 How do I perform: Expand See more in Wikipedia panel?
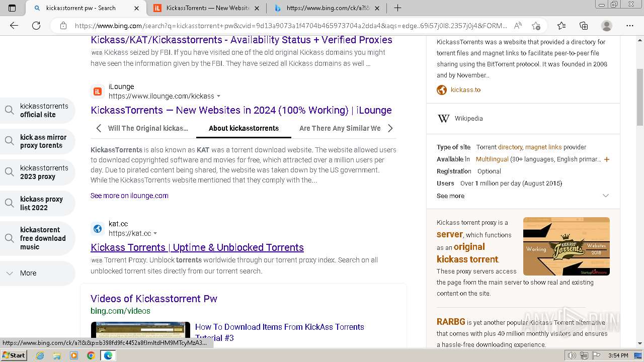pyautogui.click(x=523, y=196)
